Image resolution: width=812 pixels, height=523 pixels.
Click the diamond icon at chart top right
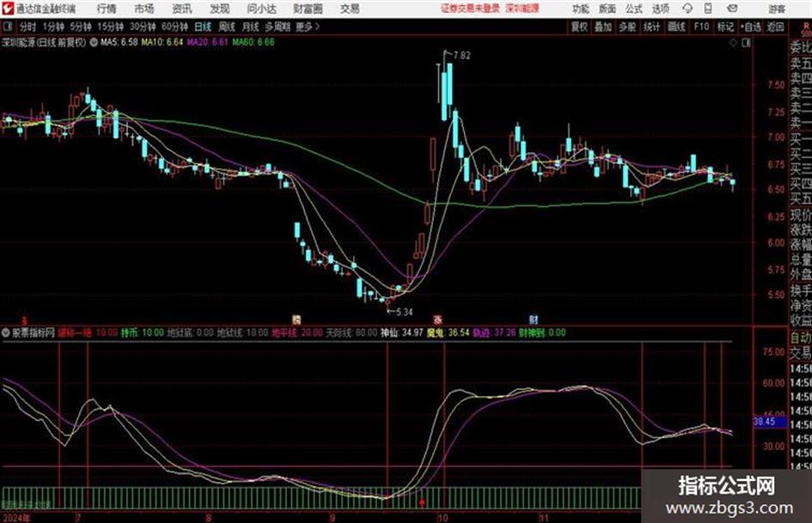click(733, 43)
